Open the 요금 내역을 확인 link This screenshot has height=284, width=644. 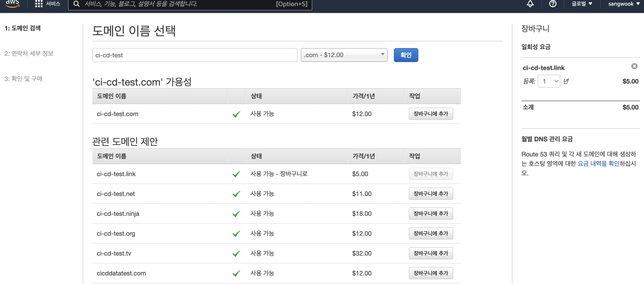(x=598, y=163)
